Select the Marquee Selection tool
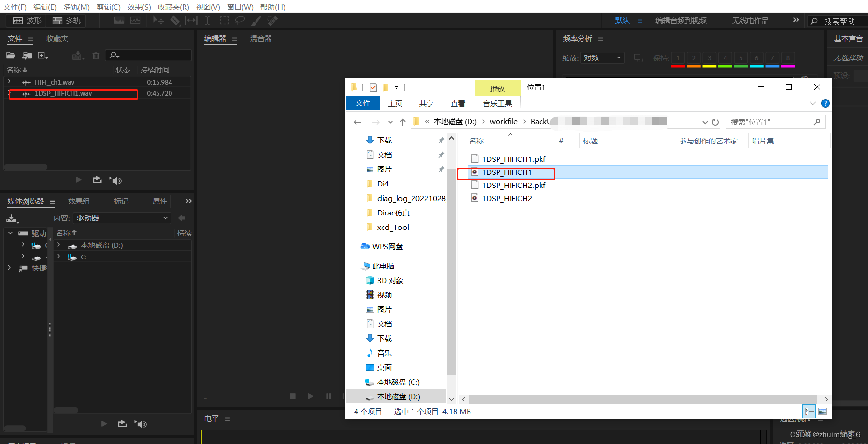This screenshot has height=444, width=868. pyautogui.click(x=224, y=21)
